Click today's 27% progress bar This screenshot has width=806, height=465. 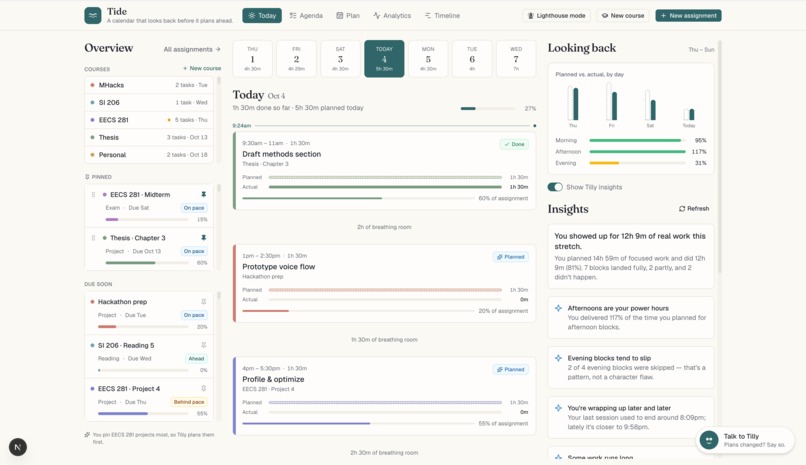point(488,108)
